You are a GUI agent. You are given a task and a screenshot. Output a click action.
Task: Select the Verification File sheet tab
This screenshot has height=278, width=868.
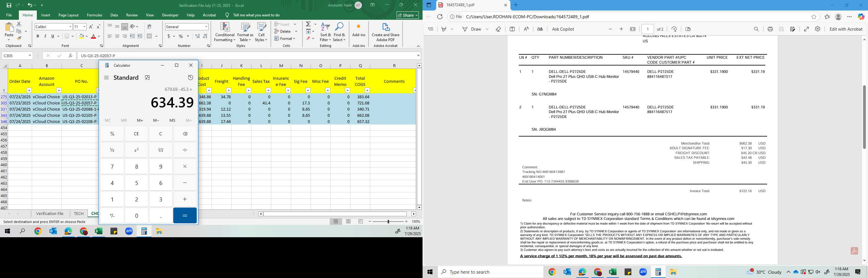pos(49,213)
